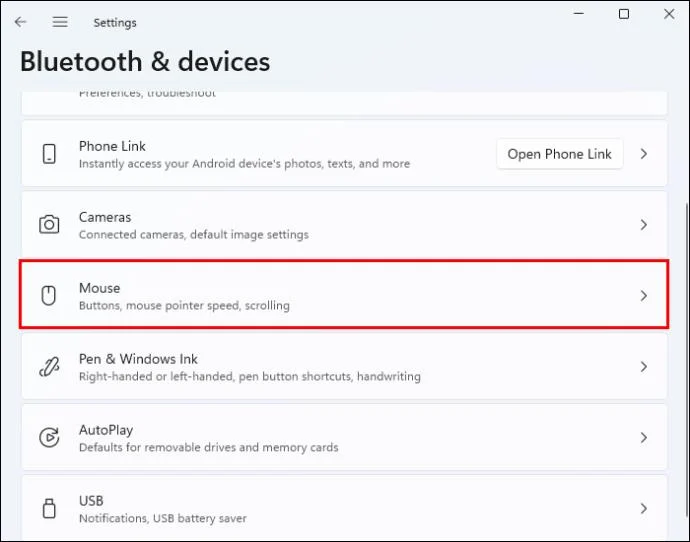Open the hamburger navigation menu
The width and height of the screenshot is (690, 542).
point(60,22)
